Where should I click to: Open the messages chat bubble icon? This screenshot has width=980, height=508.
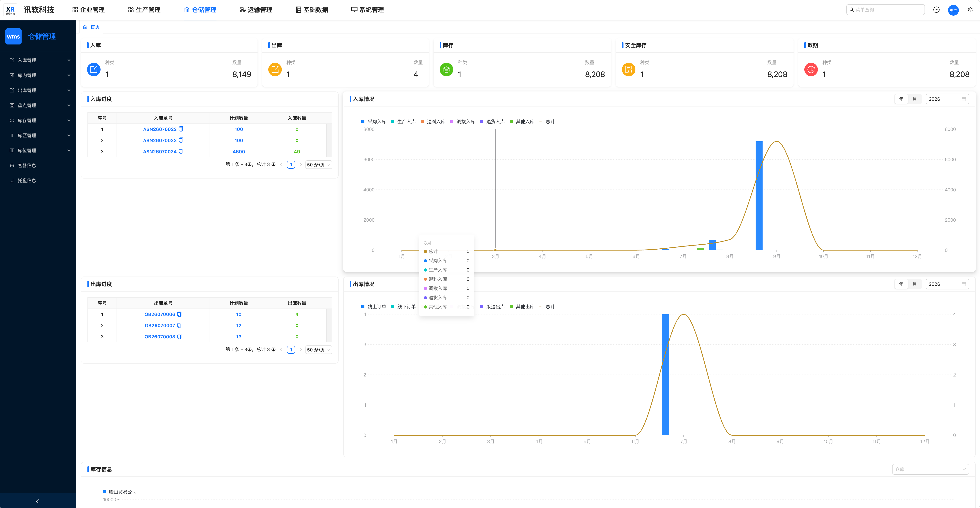[x=936, y=10]
